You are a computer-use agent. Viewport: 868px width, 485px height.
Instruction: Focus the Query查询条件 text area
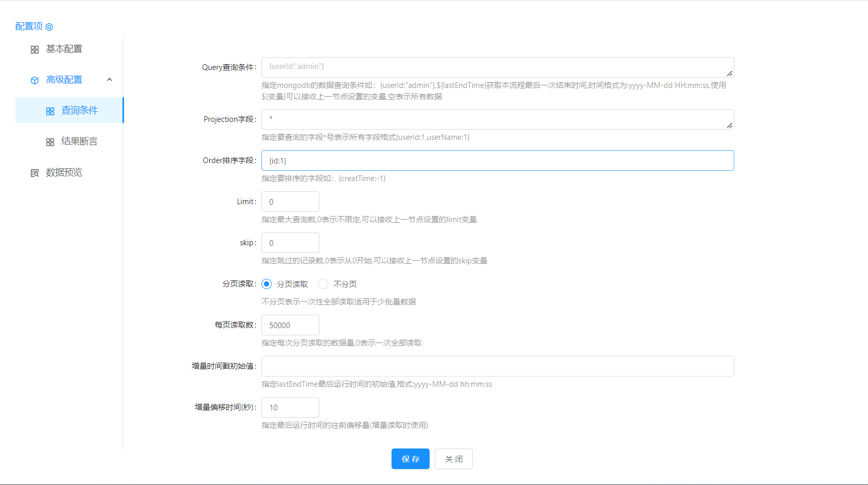(494, 67)
